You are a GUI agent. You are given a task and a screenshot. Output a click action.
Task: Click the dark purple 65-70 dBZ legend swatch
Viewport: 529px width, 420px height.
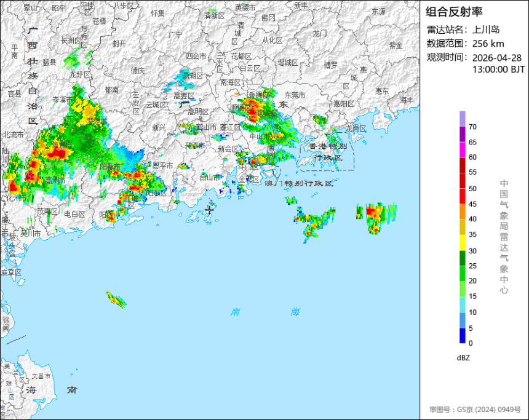pyautogui.click(x=462, y=134)
